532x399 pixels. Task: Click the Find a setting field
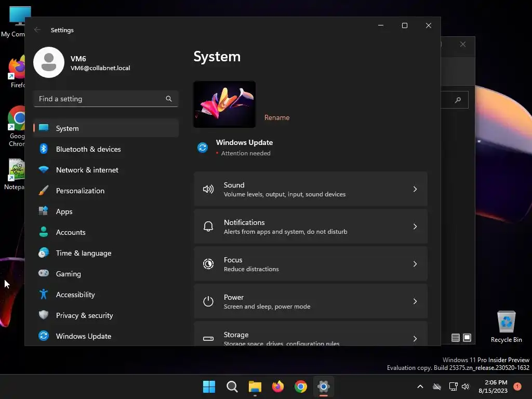106,99
